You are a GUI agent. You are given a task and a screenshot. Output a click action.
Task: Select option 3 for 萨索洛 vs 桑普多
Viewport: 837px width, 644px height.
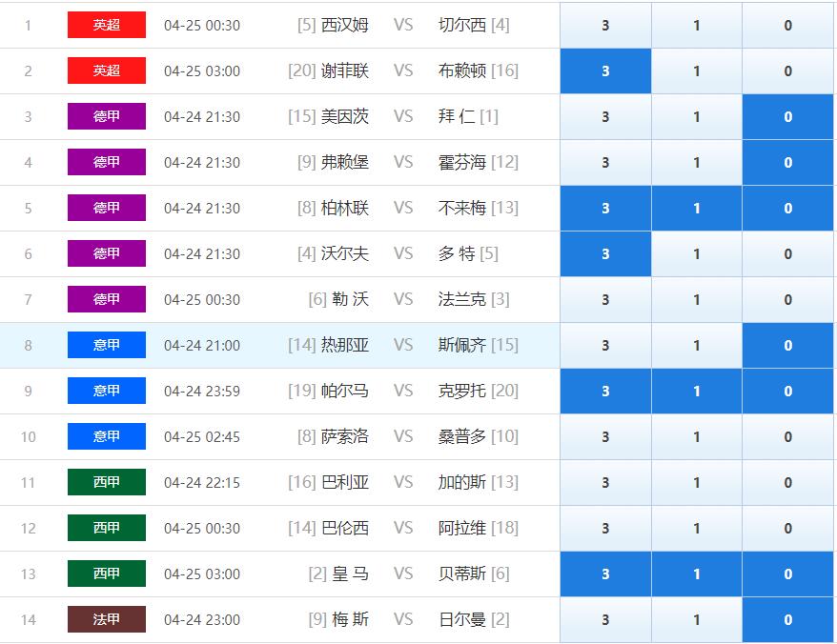click(x=605, y=437)
